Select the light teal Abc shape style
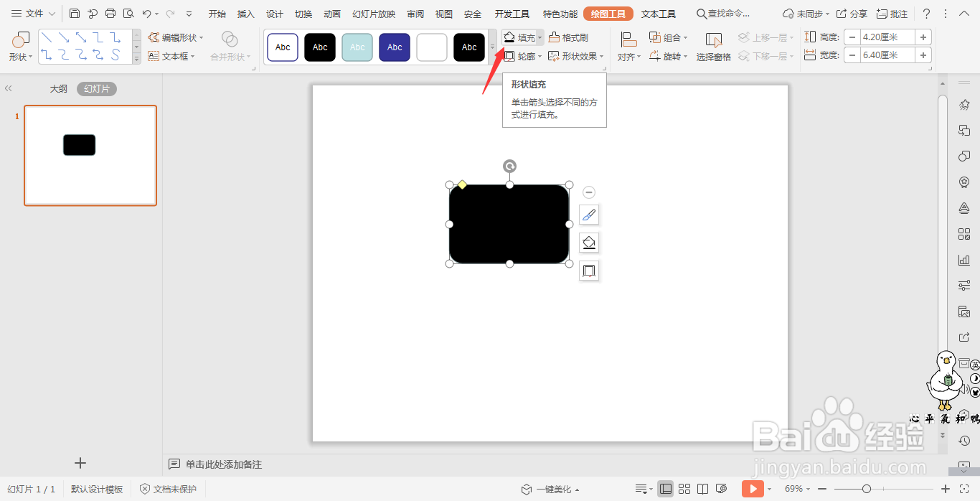Image resolution: width=980 pixels, height=501 pixels. [357, 47]
